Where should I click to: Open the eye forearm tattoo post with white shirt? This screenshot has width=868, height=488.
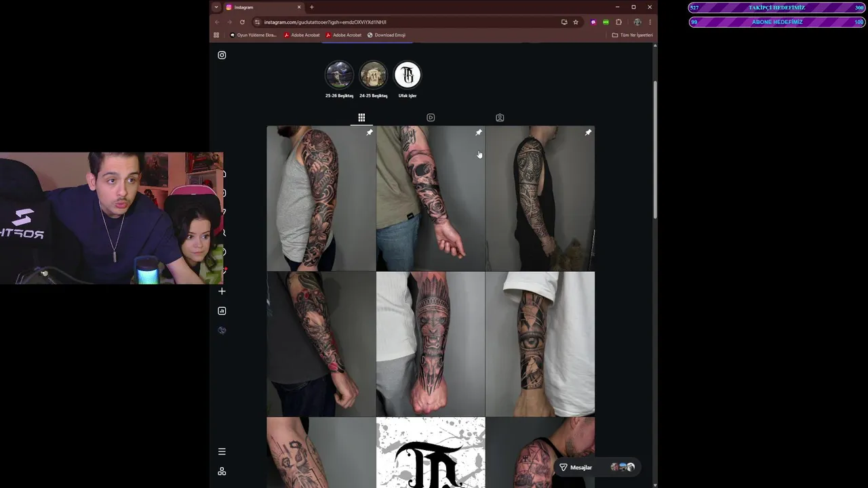(540, 344)
